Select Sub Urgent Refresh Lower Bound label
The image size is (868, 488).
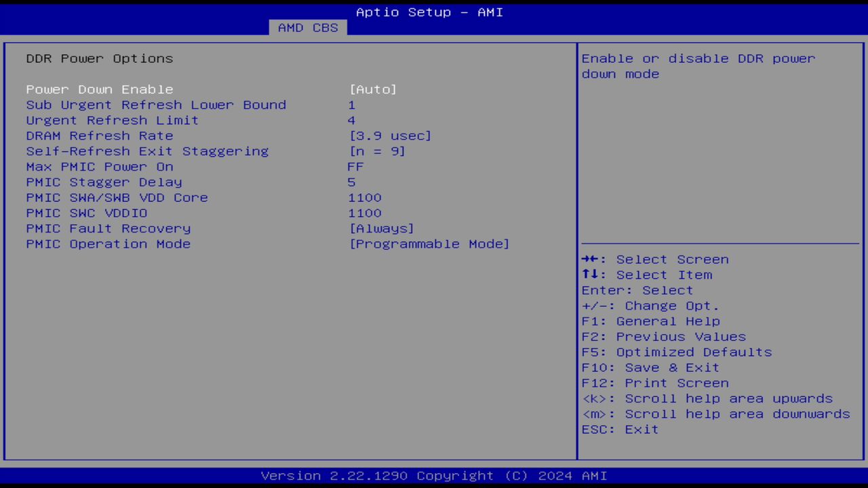tap(156, 105)
